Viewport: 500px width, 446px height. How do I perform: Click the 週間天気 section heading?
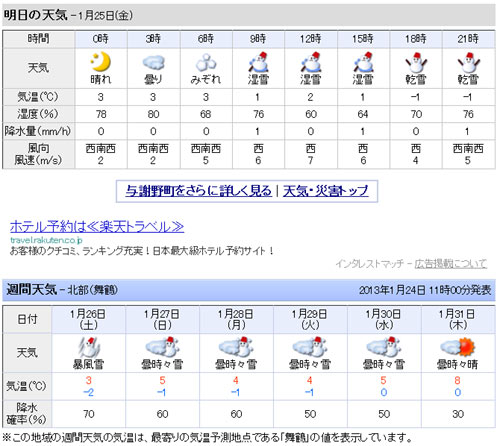(x=32, y=290)
